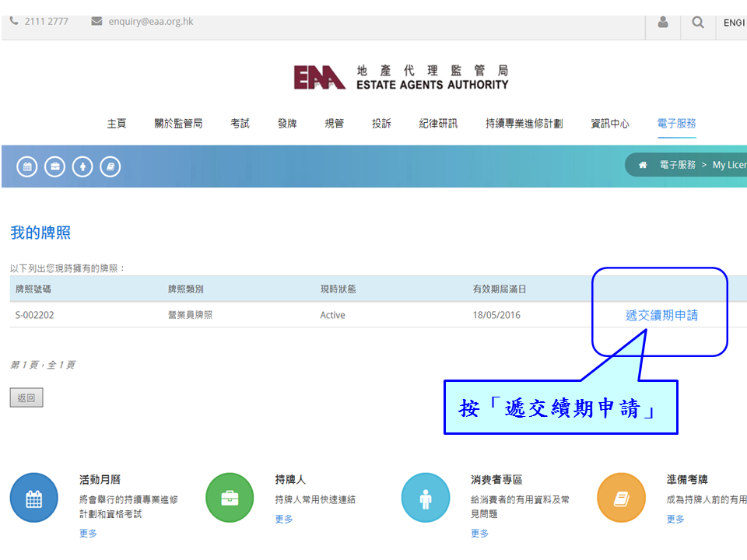Viewport: 747px width, 560px height.
Task: Click the home icon in breadcrumb
Action: coord(643,165)
